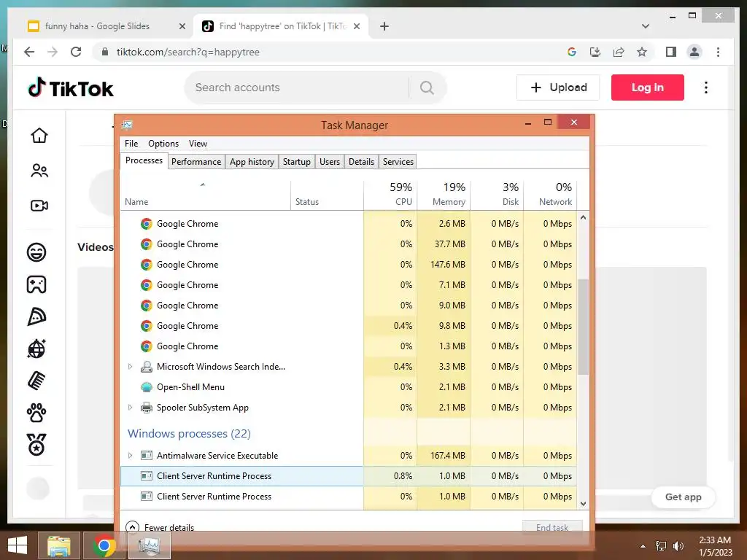Select the Google Chrome row using 147.6 MB
This screenshot has width=747, height=560.
pos(349,265)
